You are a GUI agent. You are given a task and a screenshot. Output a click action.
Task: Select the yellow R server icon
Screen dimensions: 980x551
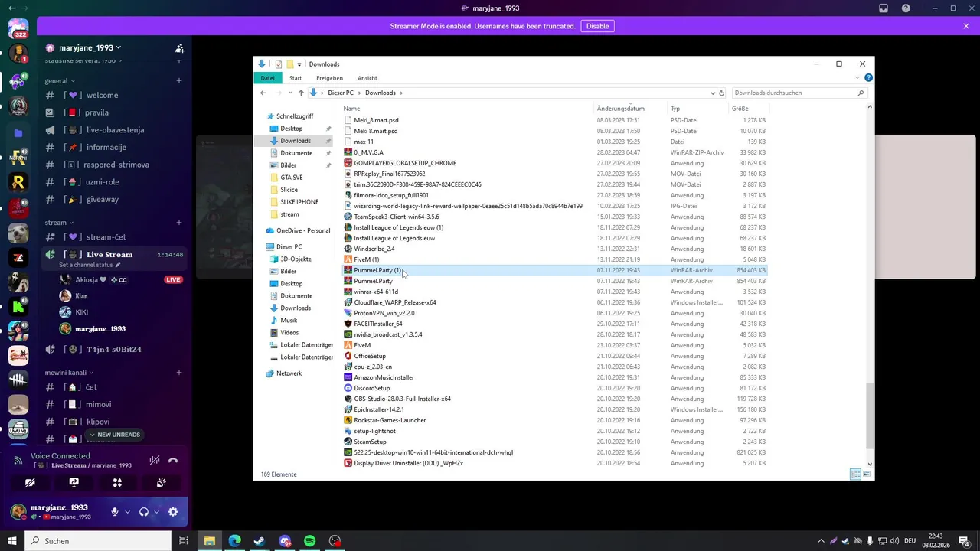click(x=18, y=182)
